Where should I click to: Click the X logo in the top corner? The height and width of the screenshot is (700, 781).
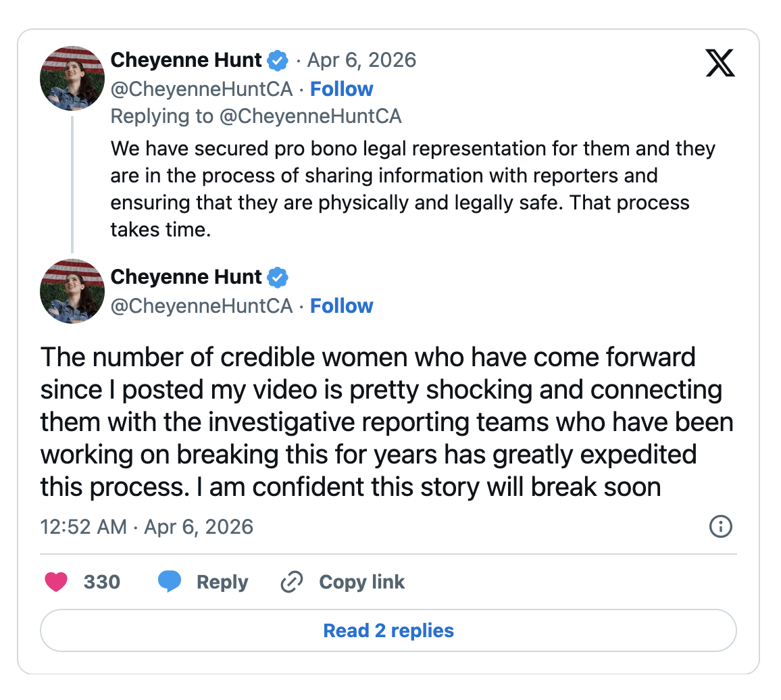click(720, 64)
